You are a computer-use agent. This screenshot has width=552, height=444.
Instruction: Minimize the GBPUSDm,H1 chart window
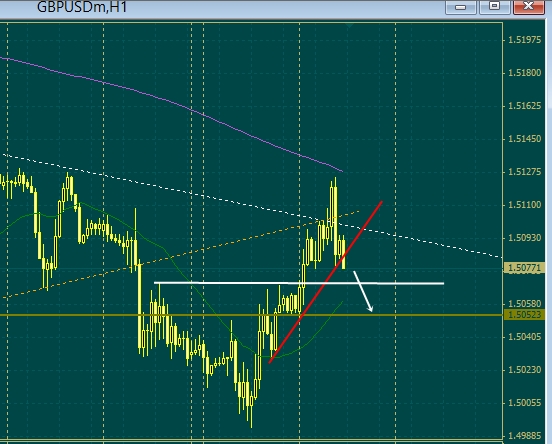click(x=460, y=7)
